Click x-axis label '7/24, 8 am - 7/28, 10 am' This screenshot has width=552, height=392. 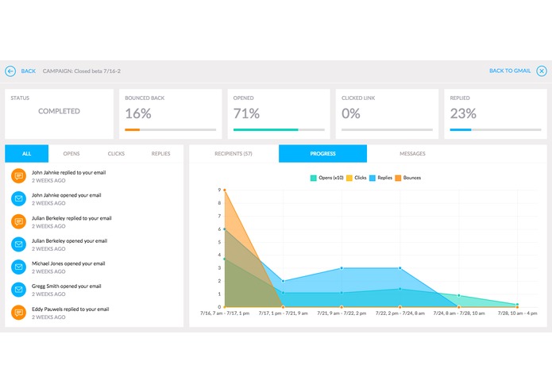pyautogui.click(x=459, y=313)
